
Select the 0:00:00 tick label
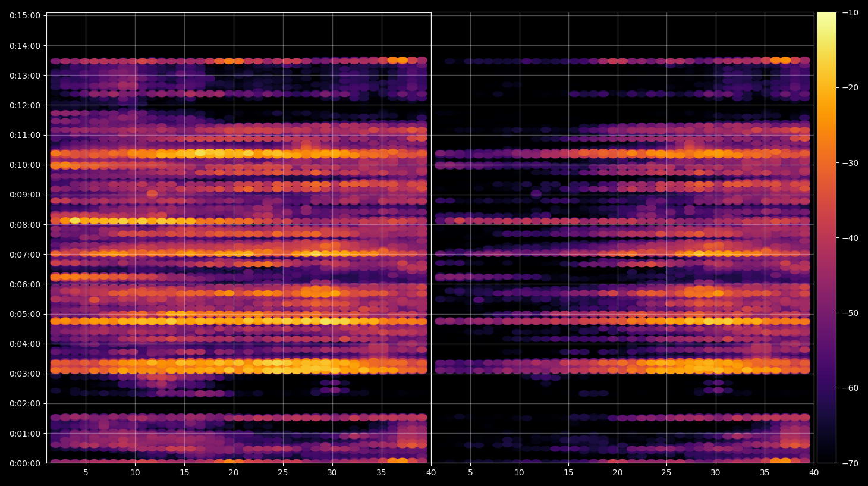pyautogui.click(x=25, y=463)
